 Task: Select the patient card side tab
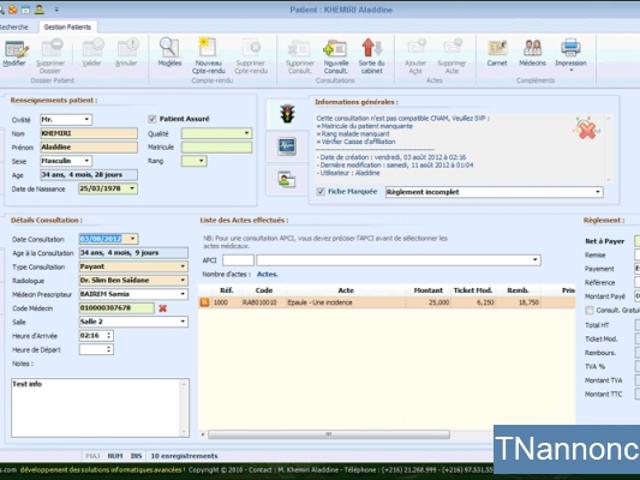(287, 179)
